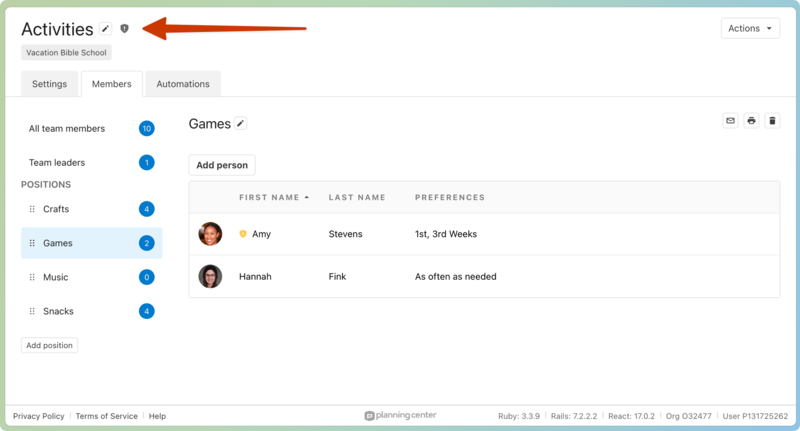The width and height of the screenshot is (800, 431).
Task: Click the drag handle beside Crafts
Action: [x=32, y=209]
